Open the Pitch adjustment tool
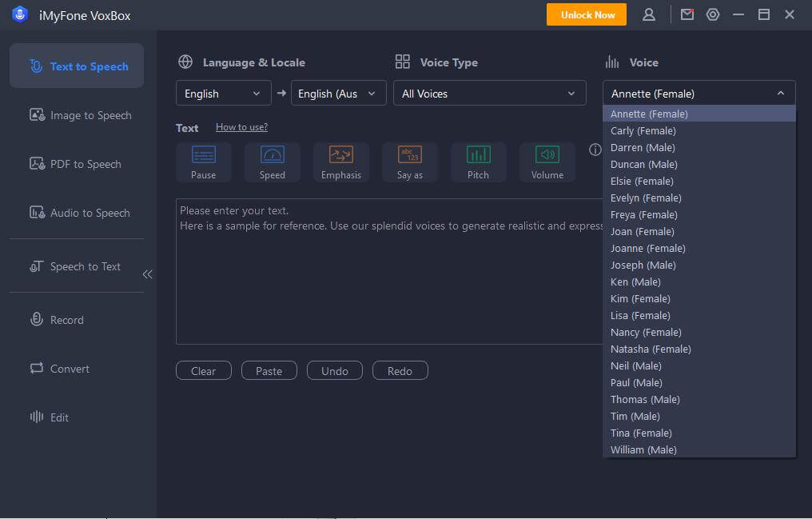 [478, 162]
